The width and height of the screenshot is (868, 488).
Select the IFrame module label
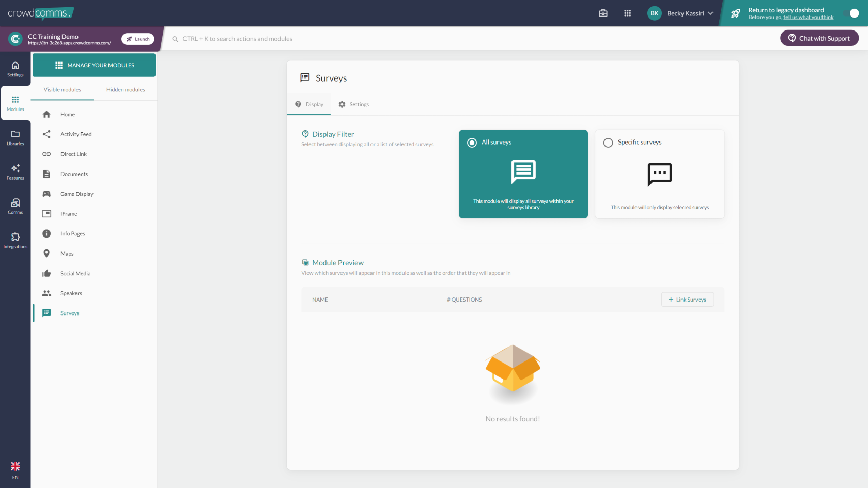pos(69,214)
